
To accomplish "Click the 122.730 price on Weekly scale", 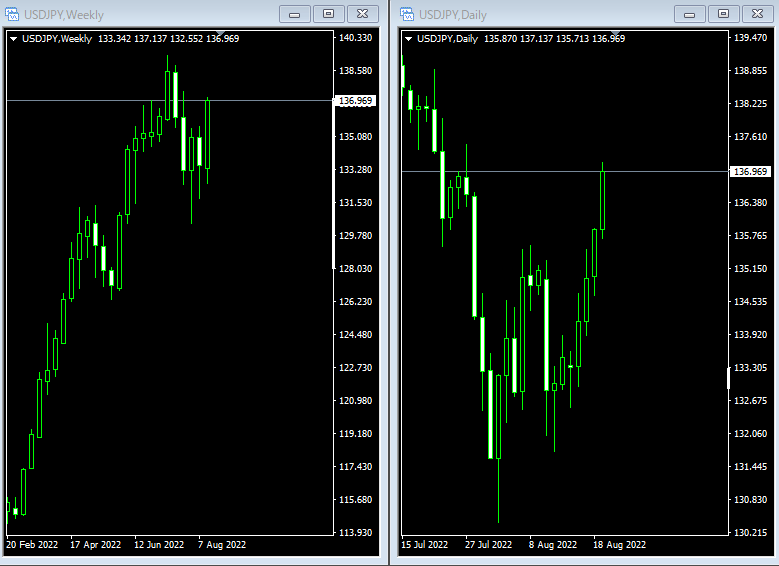I will (x=355, y=368).
